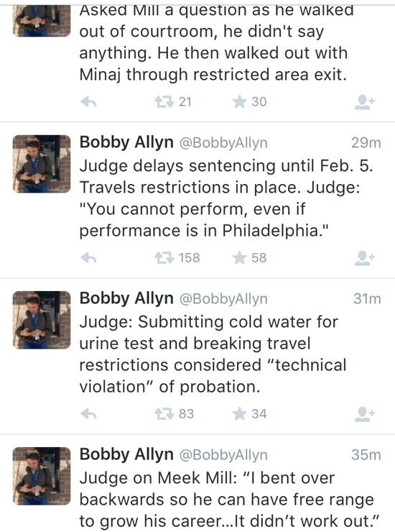This screenshot has height=532, width=395.
Task: Open the 29m timestamp tweet details
Action: click(x=366, y=143)
